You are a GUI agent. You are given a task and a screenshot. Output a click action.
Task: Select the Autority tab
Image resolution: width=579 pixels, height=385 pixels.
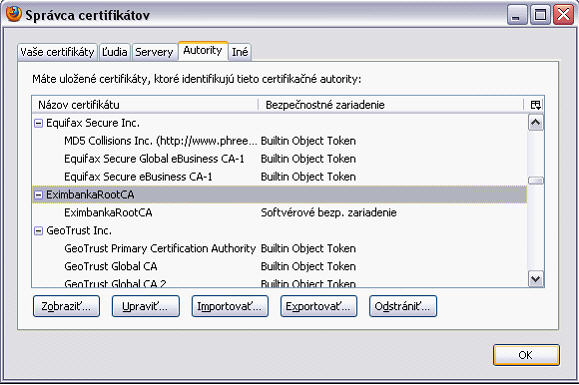tap(203, 51)
